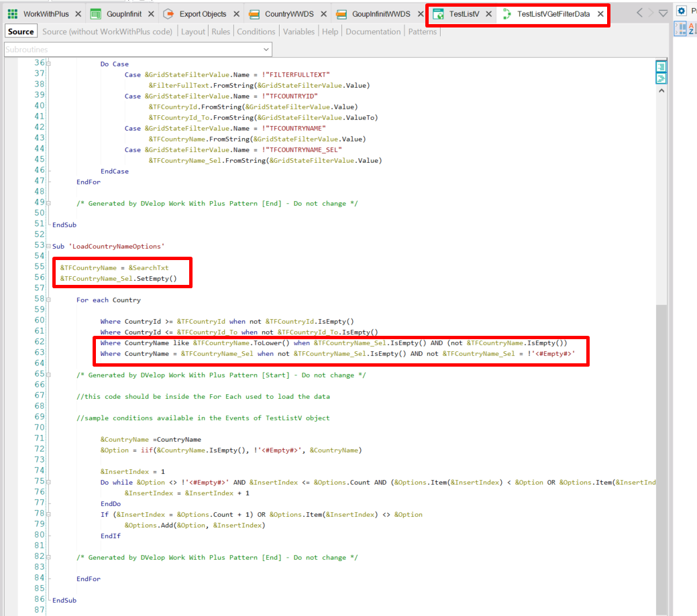Click the GoupInfinitWWDS tab icon
Screen dimensions: 697x616
[x=341, y=14]
